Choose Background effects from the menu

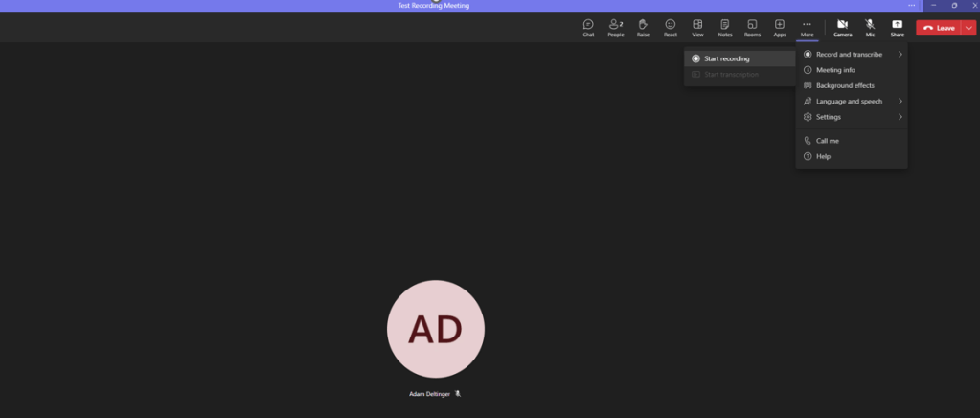[x=845, y=85]
